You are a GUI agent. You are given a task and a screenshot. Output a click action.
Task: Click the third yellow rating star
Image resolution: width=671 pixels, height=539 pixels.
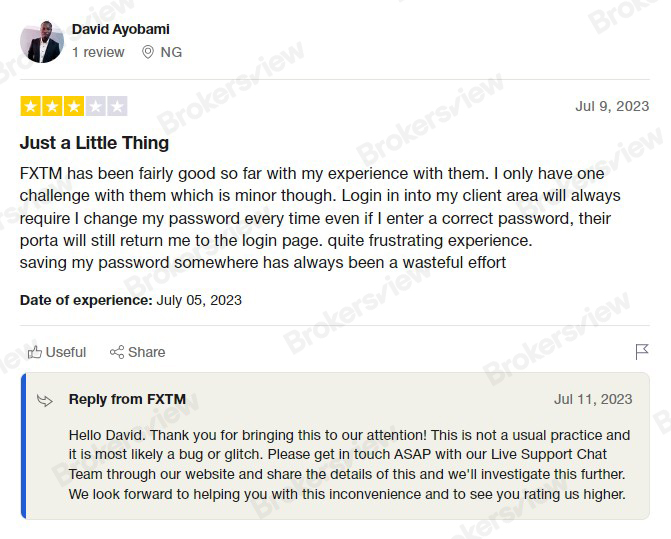pyautogui.click(x=74, y=106)
